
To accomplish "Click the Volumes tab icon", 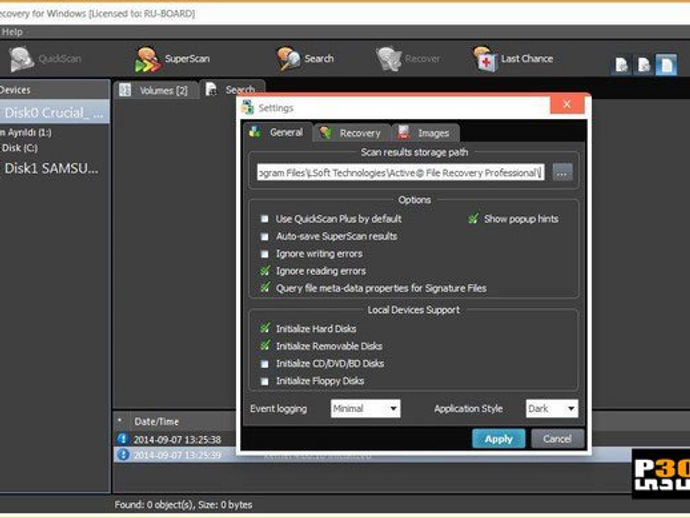I will click(125, 90).
